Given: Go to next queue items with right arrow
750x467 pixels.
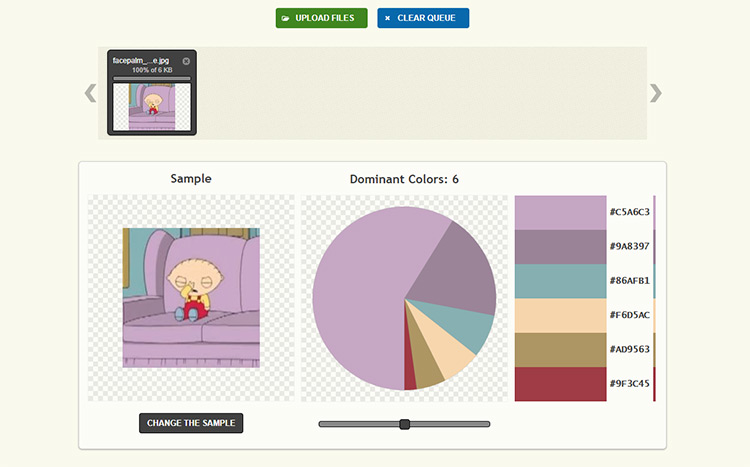Looking at the screenshot, I should [656, 93].
